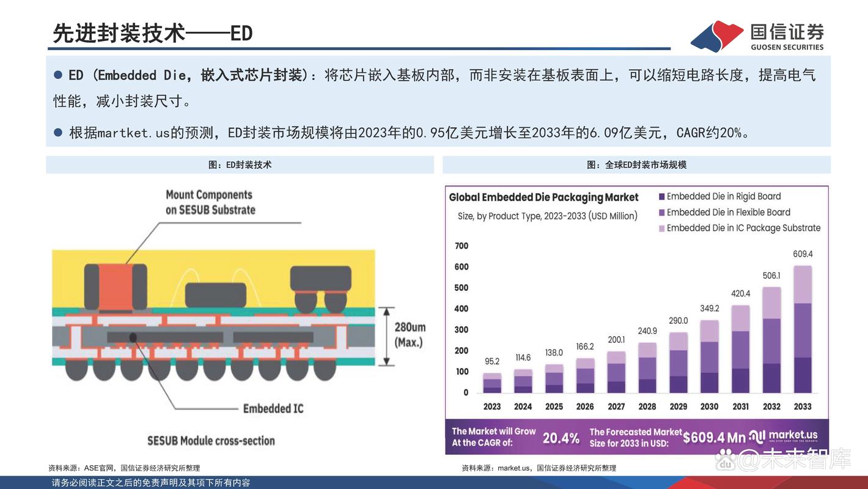Image resolution: width=868 pixels, height=489 pixels.
Task: Click the Mount Components on SESUB Substrate label
Action: [210, 202]
